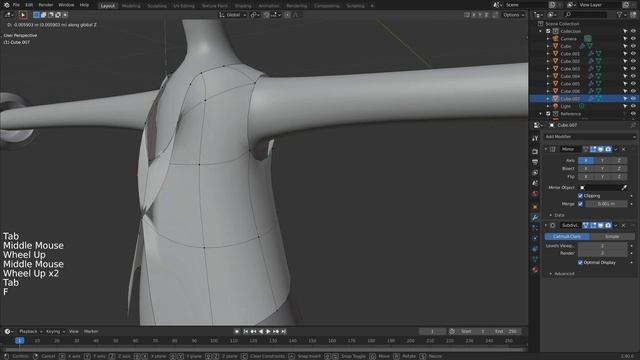Open the Help menu
The image size is (640, 360).
pyautogui.click(x=84, y=5)
